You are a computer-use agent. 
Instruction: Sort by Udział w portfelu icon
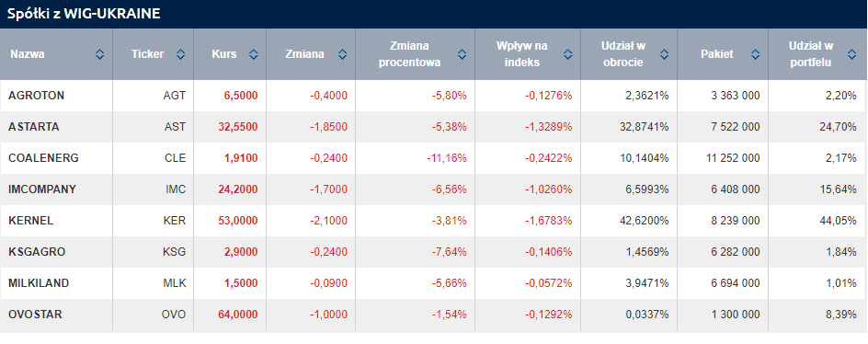[852, 54]
